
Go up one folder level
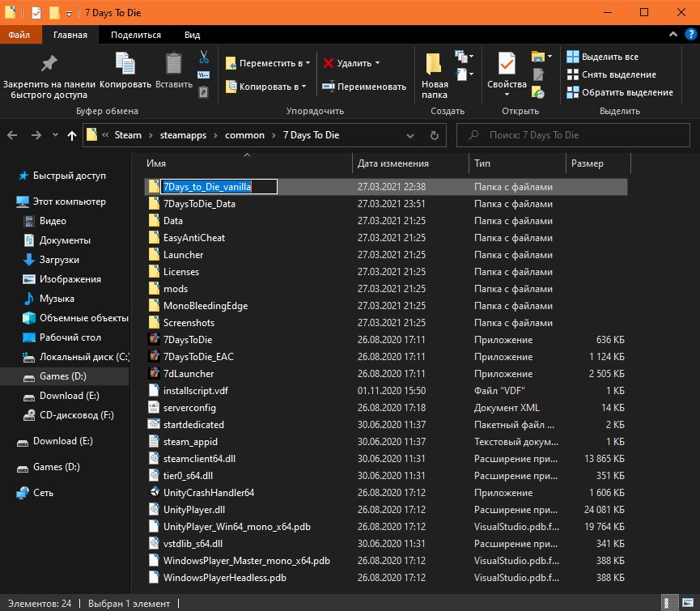72,135
